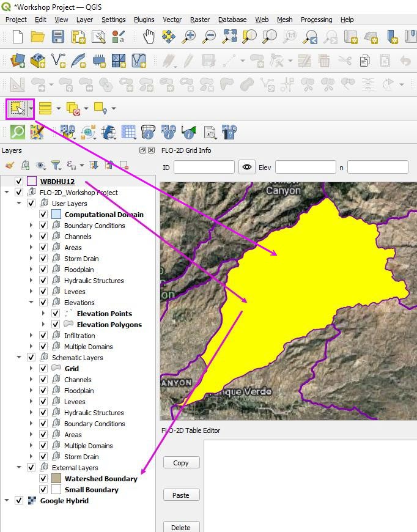Toggle the Google Hybrid layer visibility
The height and width of the screenshot is (532, 417).
19,501
